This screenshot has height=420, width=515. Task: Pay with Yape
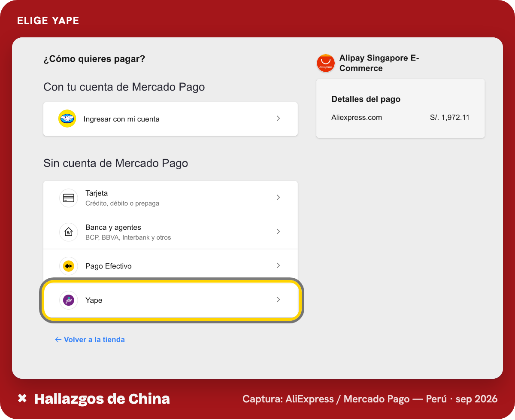coord(170,300)
